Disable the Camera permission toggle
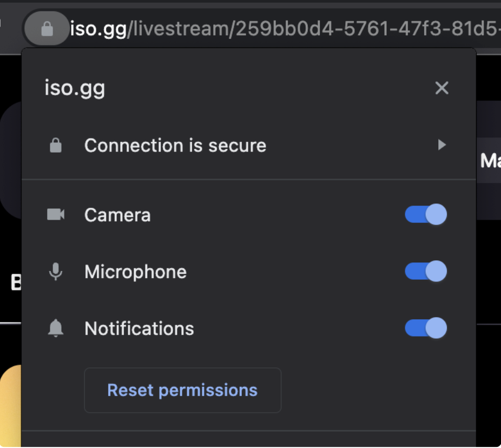Image resolution: width=501 pixels, height=448 pixels. [x=426, y=215]
